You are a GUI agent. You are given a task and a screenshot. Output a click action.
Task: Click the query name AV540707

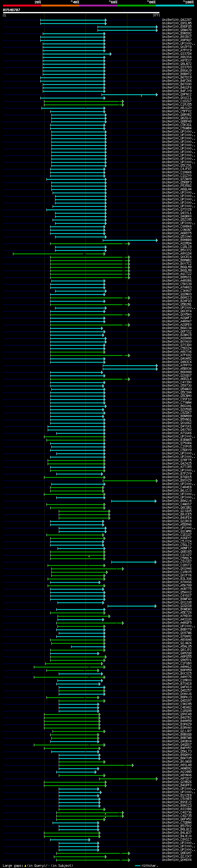pos(11,10)
